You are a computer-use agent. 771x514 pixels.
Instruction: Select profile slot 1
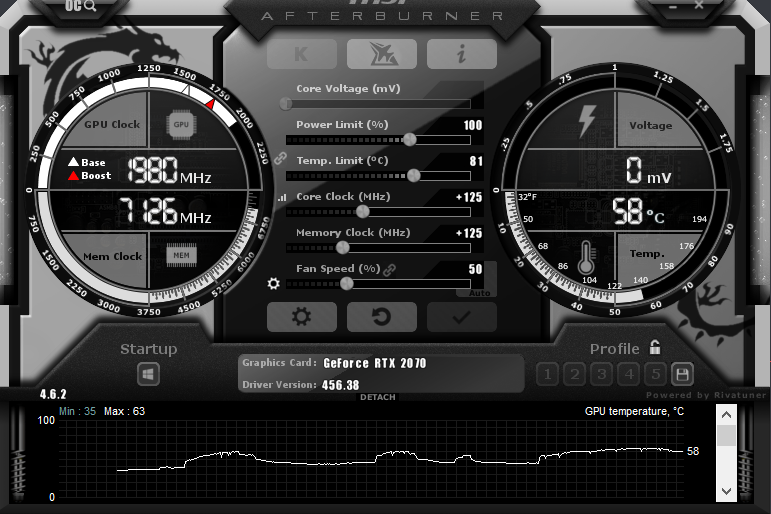coord(547,374)
